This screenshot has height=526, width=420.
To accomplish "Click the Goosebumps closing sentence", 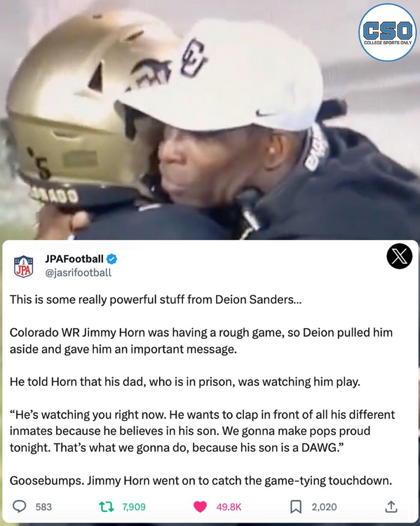I will tap(201, 480).
